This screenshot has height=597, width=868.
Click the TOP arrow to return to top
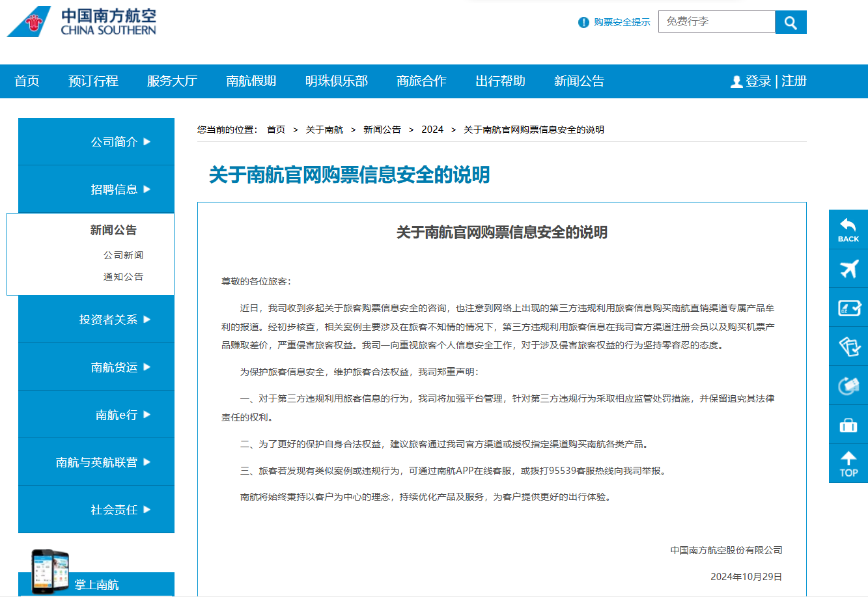[848, 464]
